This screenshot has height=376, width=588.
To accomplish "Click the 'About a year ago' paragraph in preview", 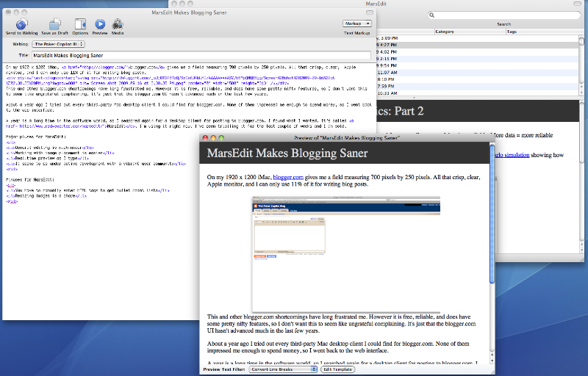I will point(338,347).
